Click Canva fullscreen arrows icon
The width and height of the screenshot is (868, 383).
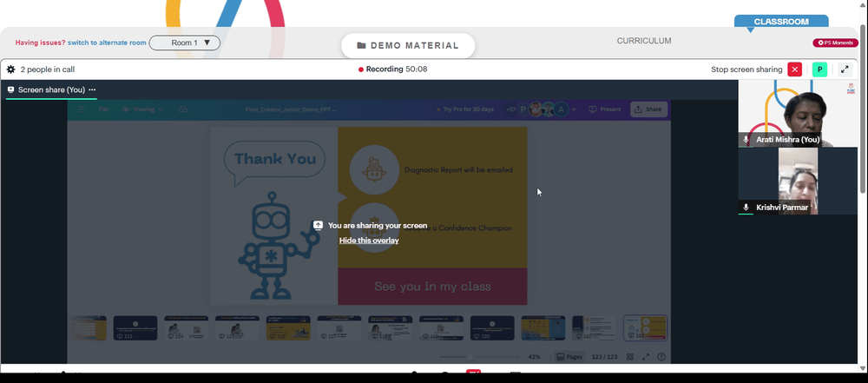[646, 357]
